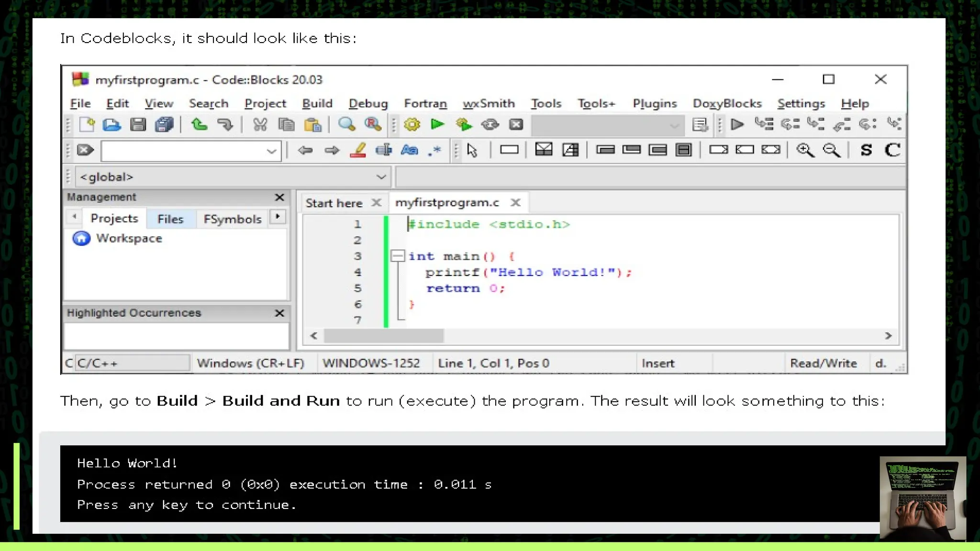980x551 pixels.
Task: Click the Management tabs scroll-right arrow
Action: pyautogui.click(x=278, y=217)
